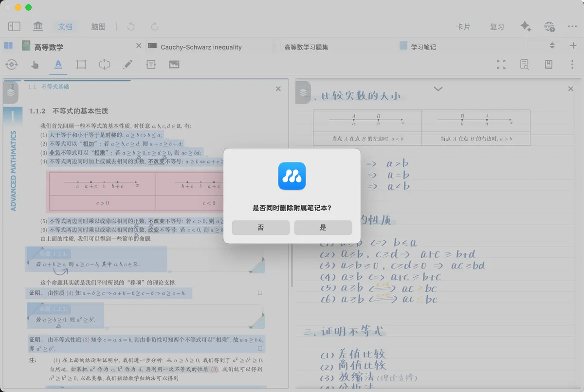Click handwritten note (1) 差值比较
The image size is (584, 392).
click(353, 354)
